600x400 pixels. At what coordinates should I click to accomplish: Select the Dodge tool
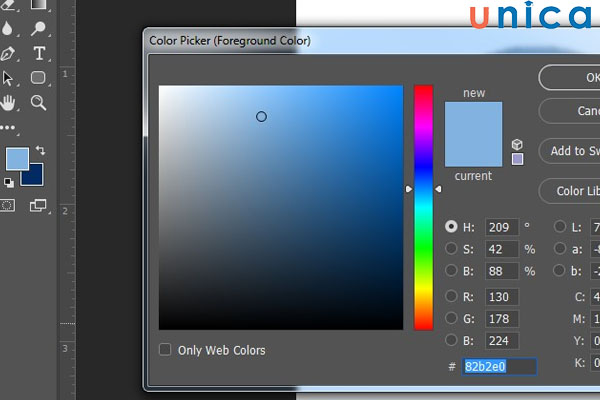pyautogui.click(x=38, y=28)
